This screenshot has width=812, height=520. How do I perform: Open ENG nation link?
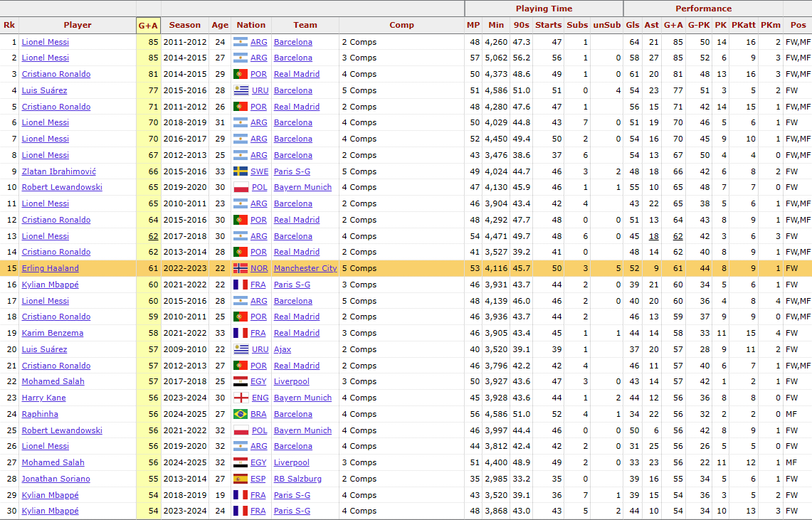point(260,398)
